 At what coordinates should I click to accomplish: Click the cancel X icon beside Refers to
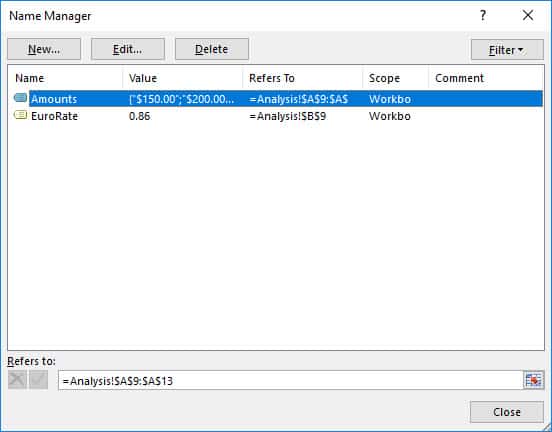(17, 380)
